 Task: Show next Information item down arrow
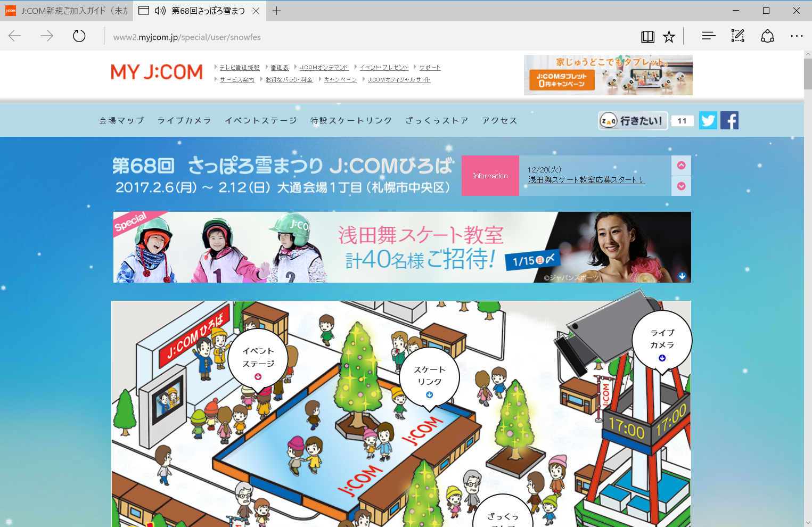(681, 186)
